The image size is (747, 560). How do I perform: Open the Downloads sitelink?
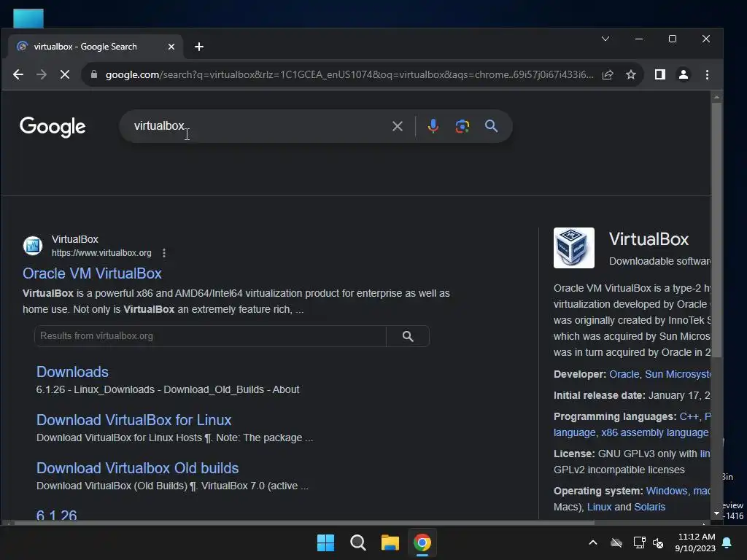coord(72,372)
